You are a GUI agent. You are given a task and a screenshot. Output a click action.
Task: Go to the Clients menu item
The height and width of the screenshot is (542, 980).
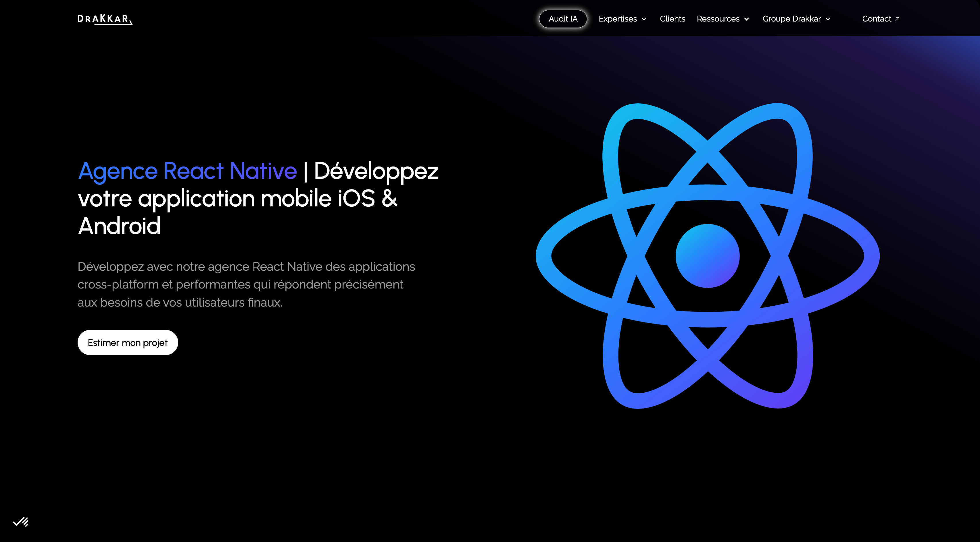point(672,19)
